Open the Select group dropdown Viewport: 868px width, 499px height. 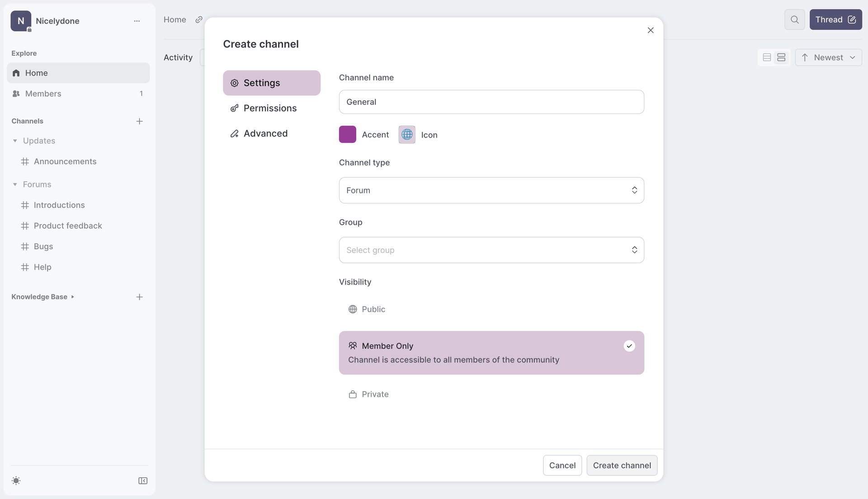[x=491, y=250]
